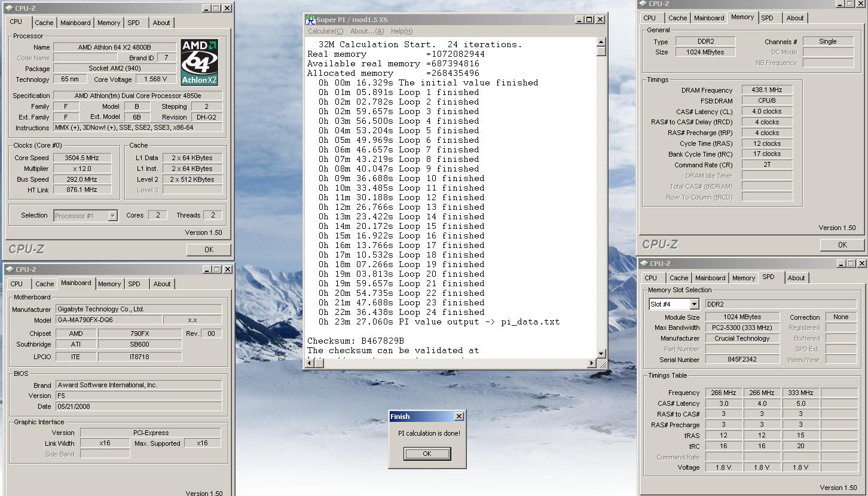Click OK in the Finish dialog
Screen dimensions: 868x496
pyautogui.click(x=427, y=454)
